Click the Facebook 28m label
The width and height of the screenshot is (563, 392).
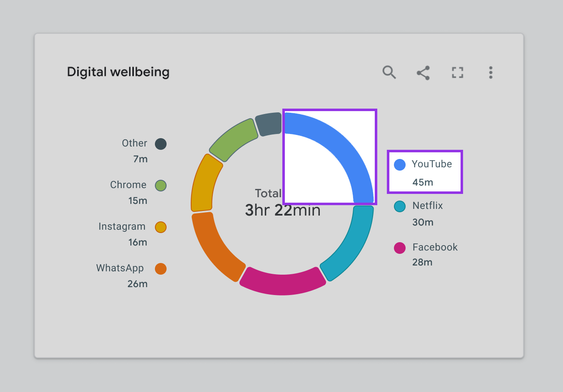(x=422, y=262)
